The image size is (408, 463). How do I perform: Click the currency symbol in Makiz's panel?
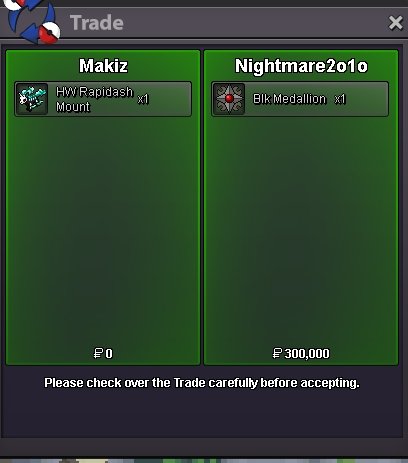click(98, 353)
